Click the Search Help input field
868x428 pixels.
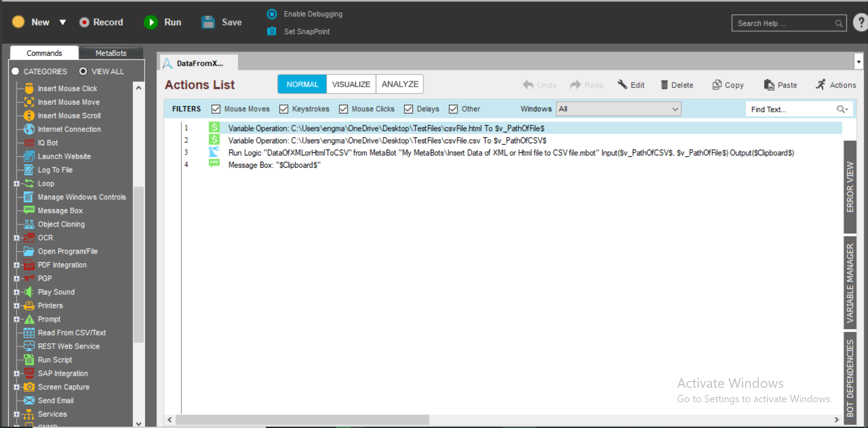coord(788,23)
